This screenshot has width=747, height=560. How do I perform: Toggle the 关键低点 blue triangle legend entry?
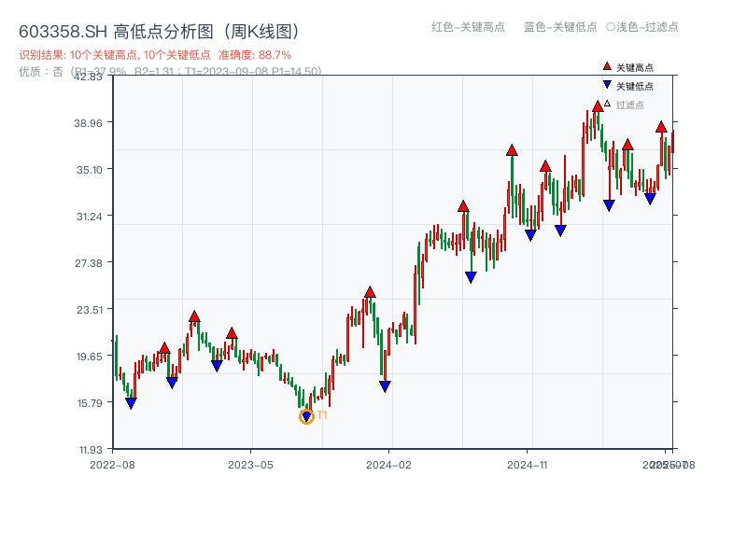tap(627, 86)
